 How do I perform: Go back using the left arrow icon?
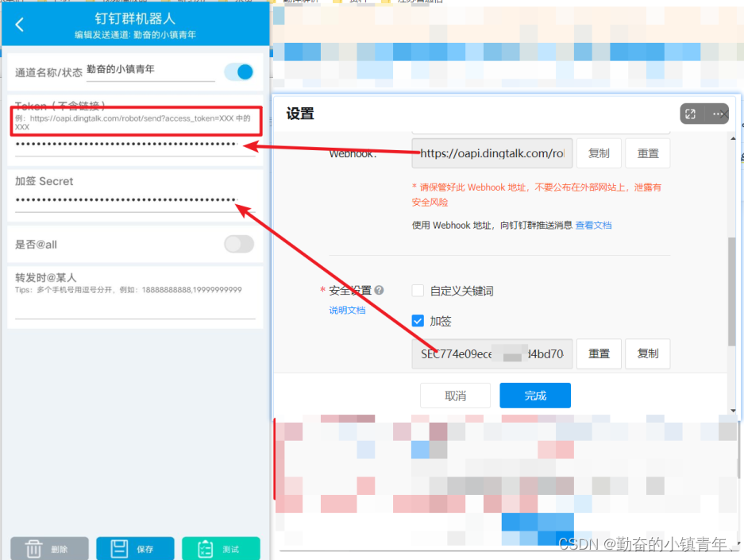click(20, 25)
